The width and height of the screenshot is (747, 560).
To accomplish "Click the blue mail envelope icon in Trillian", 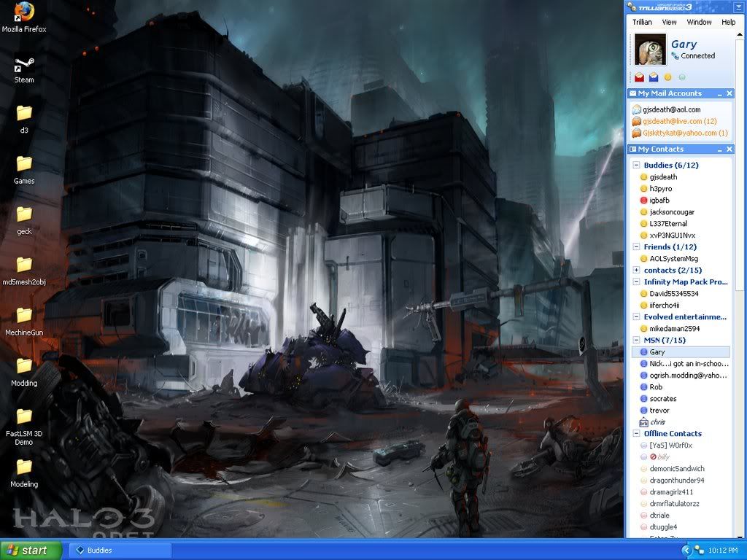I will coord(654,77).
